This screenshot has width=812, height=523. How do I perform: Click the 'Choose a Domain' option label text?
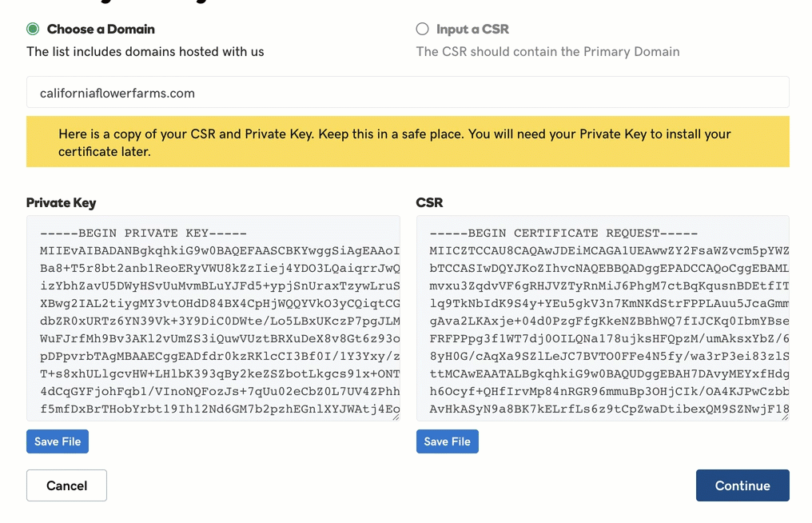pyautogui.click(x=101, y=29)
